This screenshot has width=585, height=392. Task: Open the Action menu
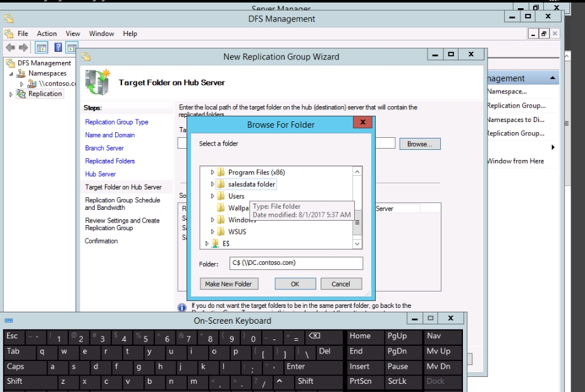pos(47,34)
